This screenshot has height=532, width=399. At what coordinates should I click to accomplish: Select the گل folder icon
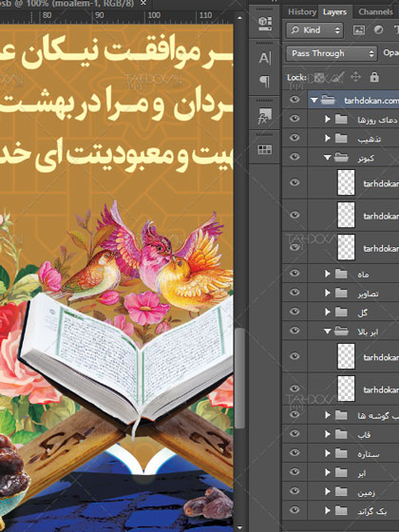point(341,312)
